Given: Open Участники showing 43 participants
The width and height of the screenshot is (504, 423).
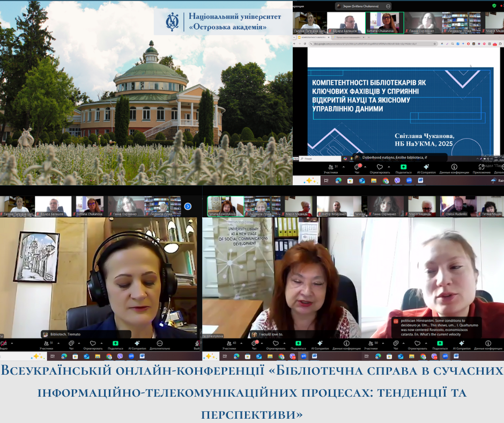Looking at the screenshot, I should click(x=229, y=345).
